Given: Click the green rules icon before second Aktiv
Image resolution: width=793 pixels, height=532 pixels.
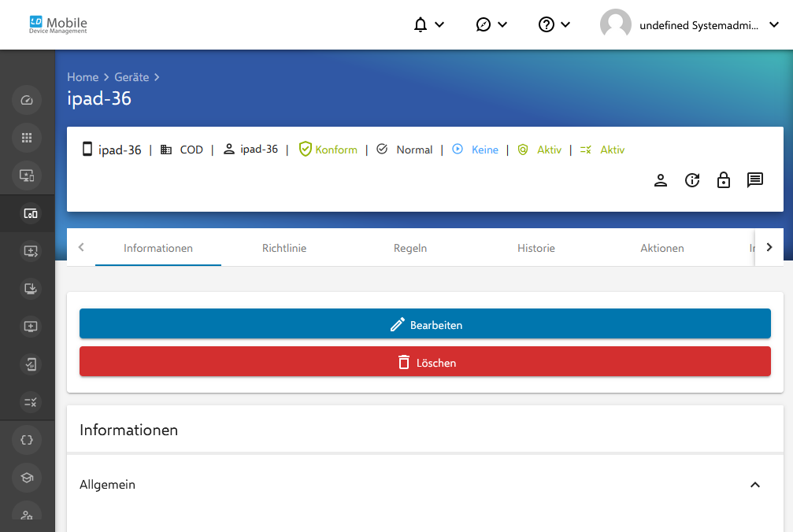Looking at the screenshot, I should pos(586,150).
